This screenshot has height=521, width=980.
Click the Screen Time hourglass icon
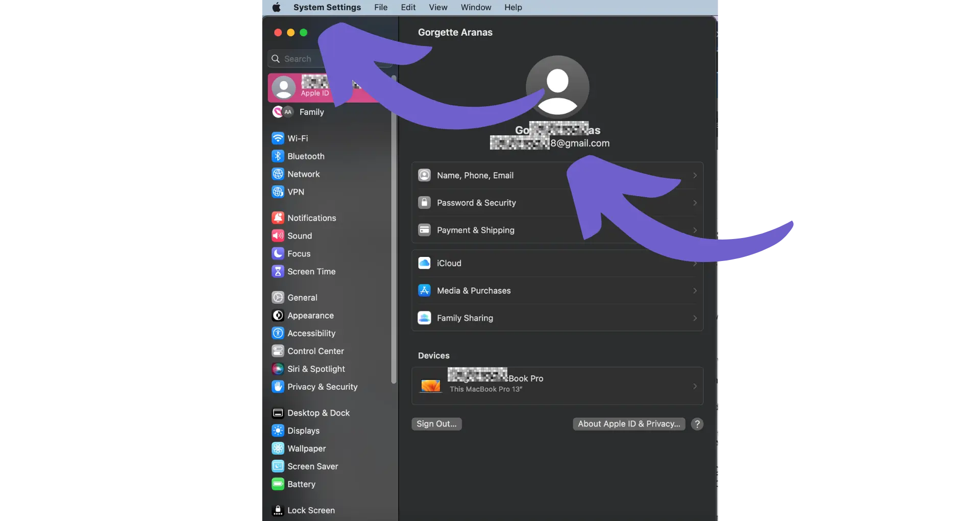tap(278, 272)
